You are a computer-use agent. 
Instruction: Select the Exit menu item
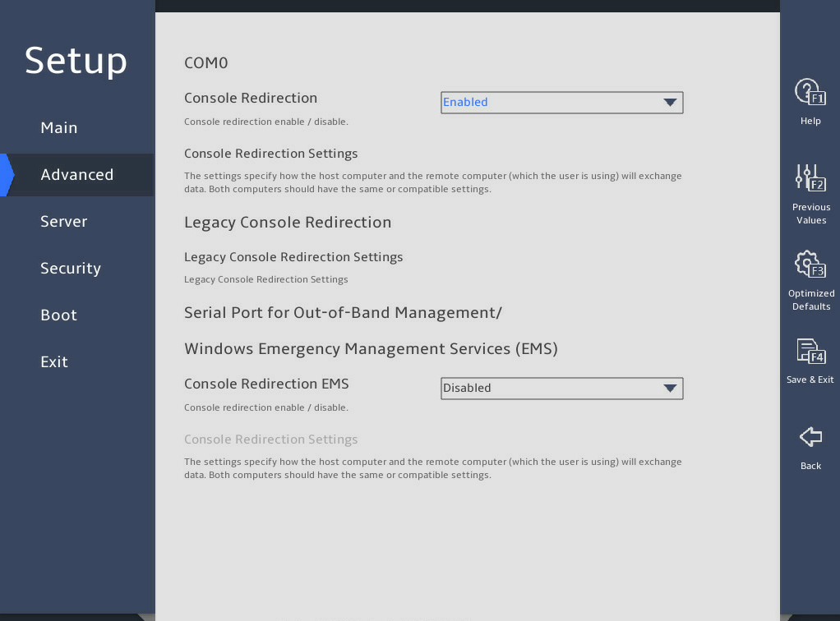pos(54,362)
